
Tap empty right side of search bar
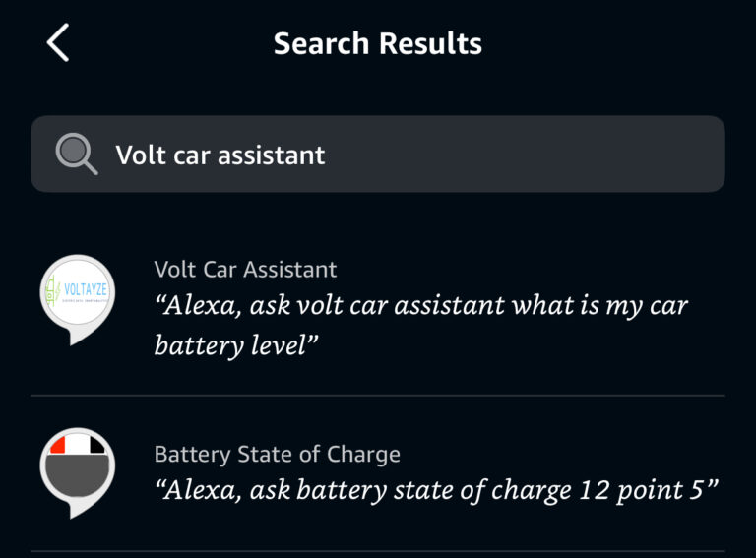pyautogui.click(x=591, y=154)
